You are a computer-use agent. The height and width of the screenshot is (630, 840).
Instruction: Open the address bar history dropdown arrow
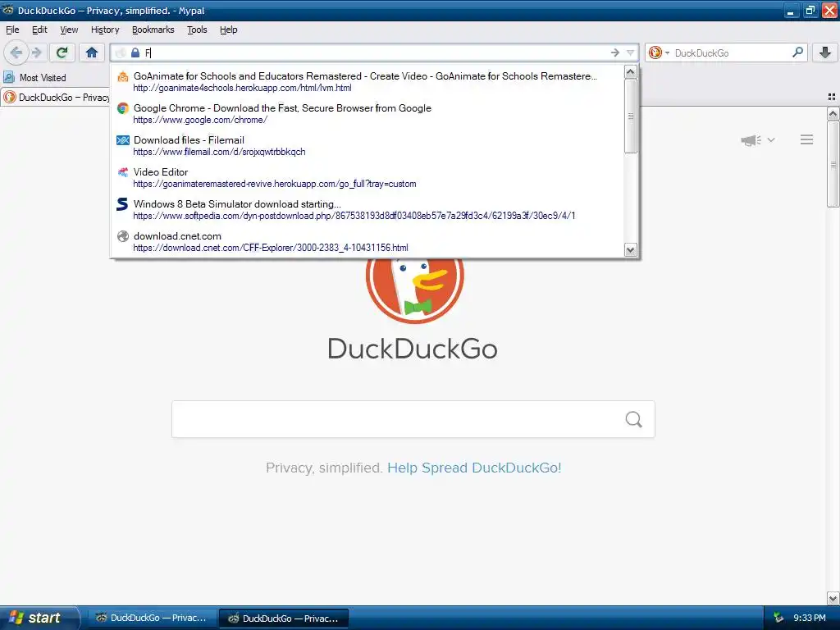(631, 52)
